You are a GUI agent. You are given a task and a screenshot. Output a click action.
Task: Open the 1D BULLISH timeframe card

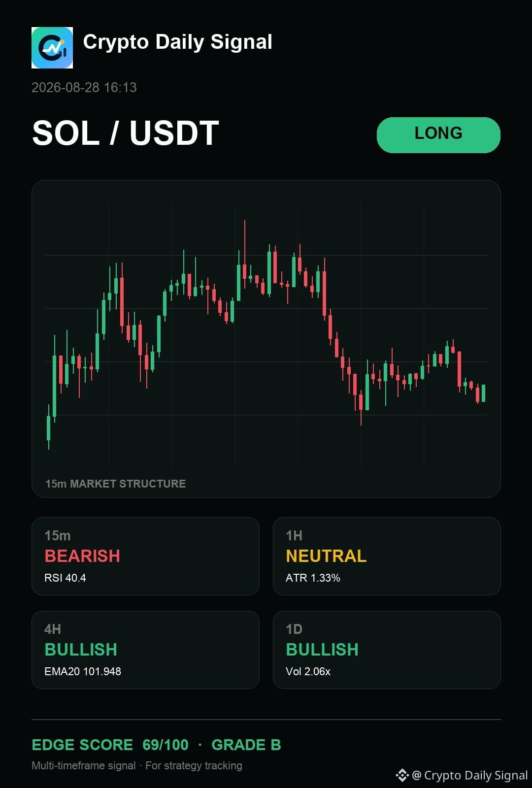click(x=387, y=650)
